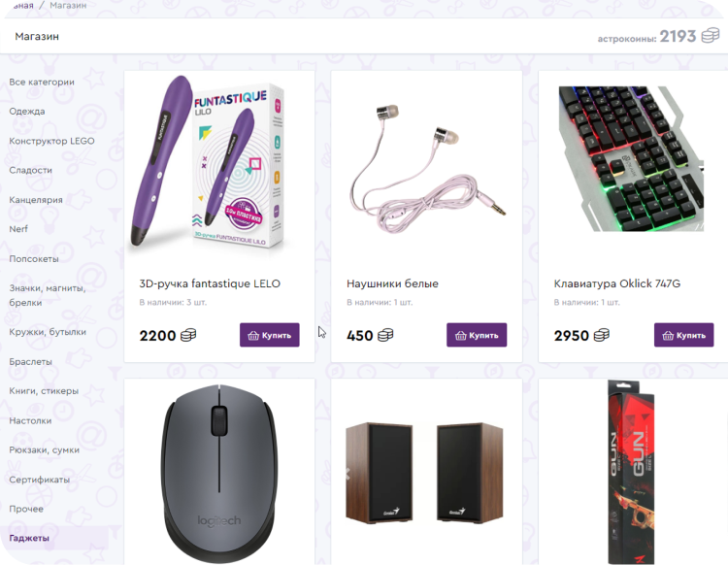Buy the Клавиатура Oklick 747G

click(684, 335)
